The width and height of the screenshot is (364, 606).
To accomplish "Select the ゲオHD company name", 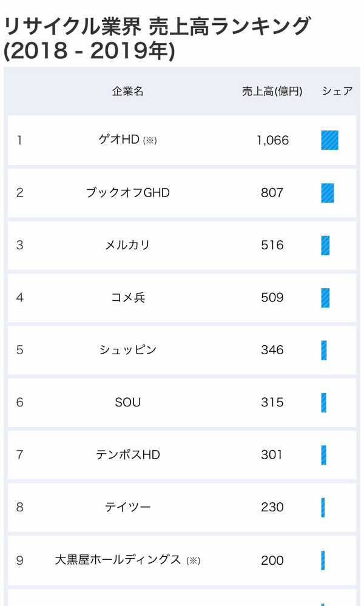I will [119, 140].
